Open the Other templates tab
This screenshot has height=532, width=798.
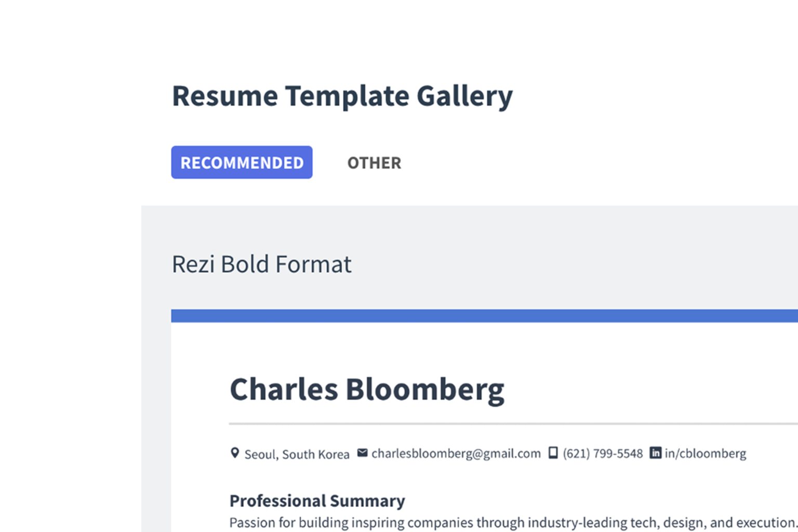click(374, 163)
